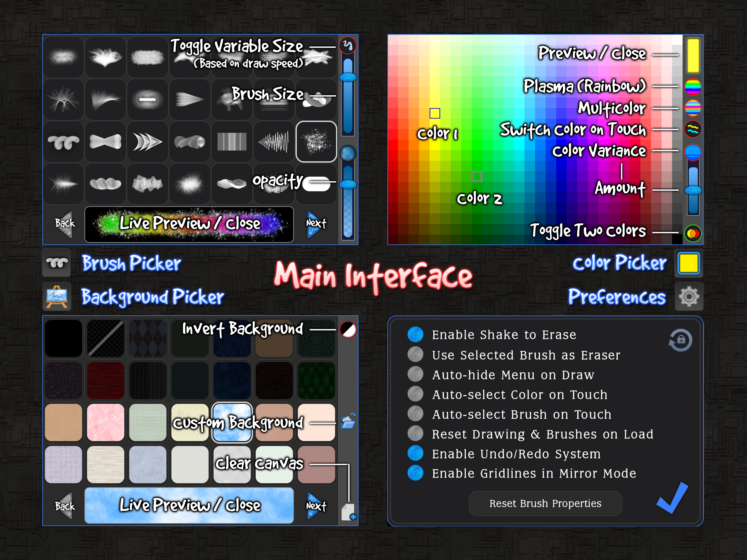The image size is (747, 560).
Task: Click Next arrow in brush picker
Action: 316,224
